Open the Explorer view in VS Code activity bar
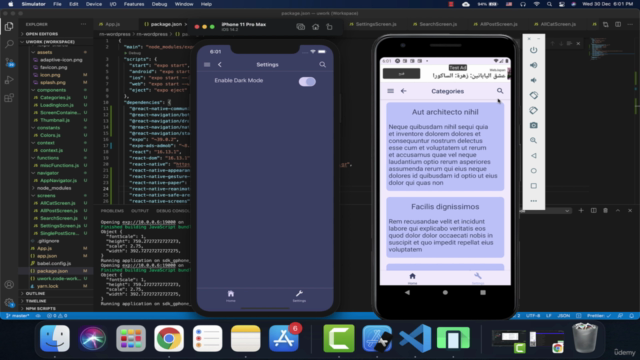 click(x=9, y=27)
